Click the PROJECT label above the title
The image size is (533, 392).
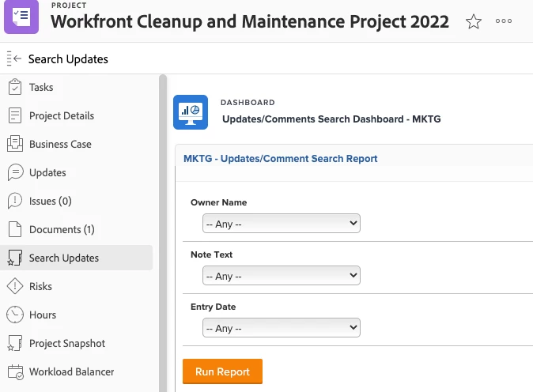(x=69, y=5)
